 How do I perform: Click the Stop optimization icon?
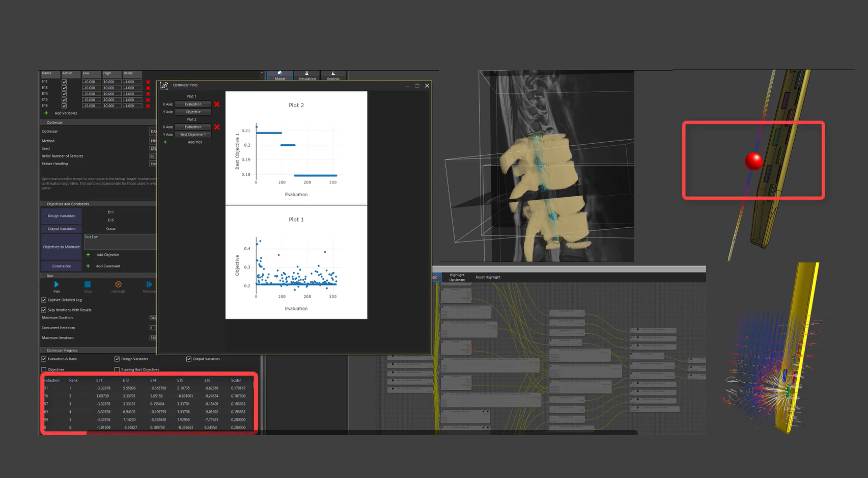click(x=88, y=284)
